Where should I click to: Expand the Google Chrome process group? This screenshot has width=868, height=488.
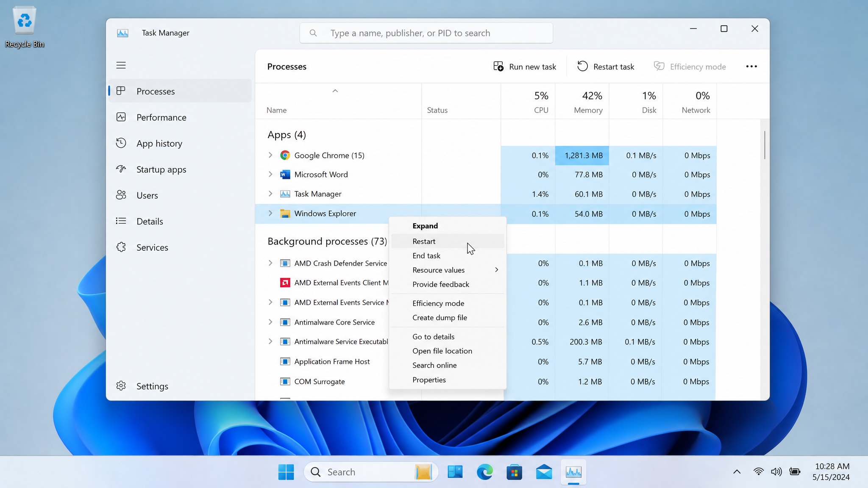tap(270, 155)
